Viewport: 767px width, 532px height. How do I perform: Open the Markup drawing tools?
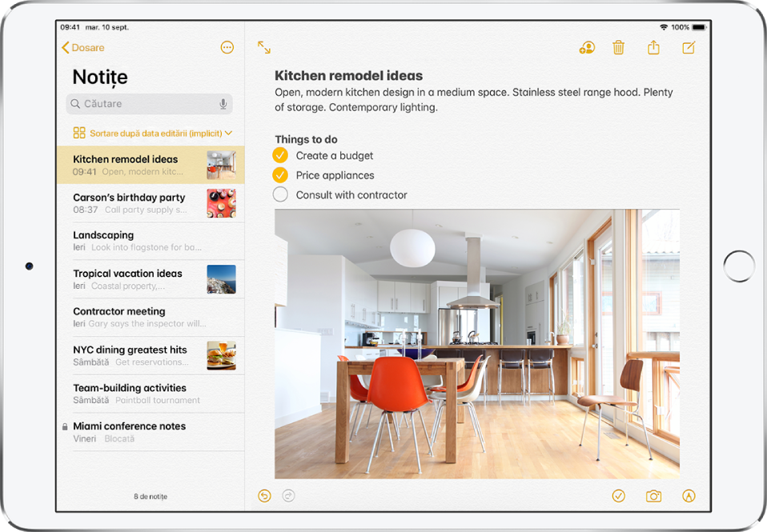[x=689, y=496]
